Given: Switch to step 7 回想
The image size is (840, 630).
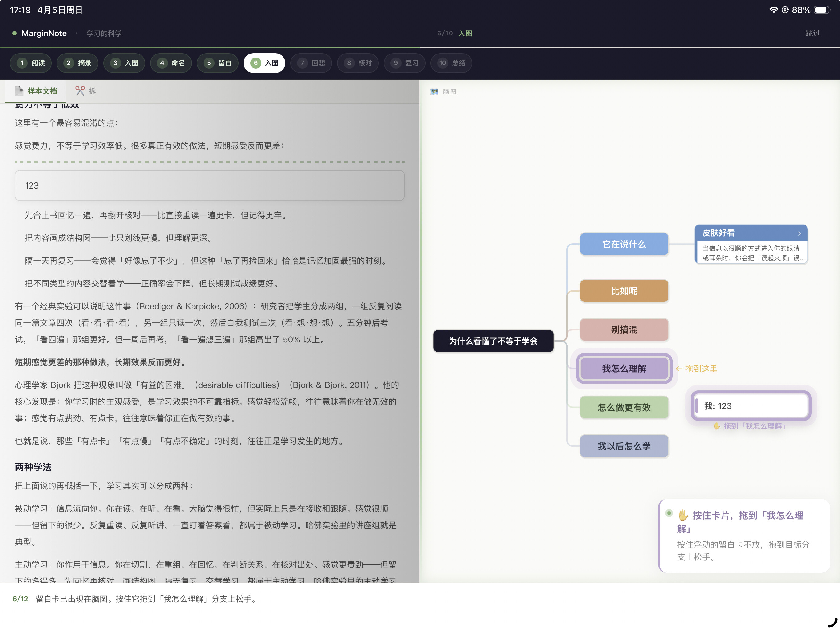Looking at the screenshot, I should [x=311, y=63].
